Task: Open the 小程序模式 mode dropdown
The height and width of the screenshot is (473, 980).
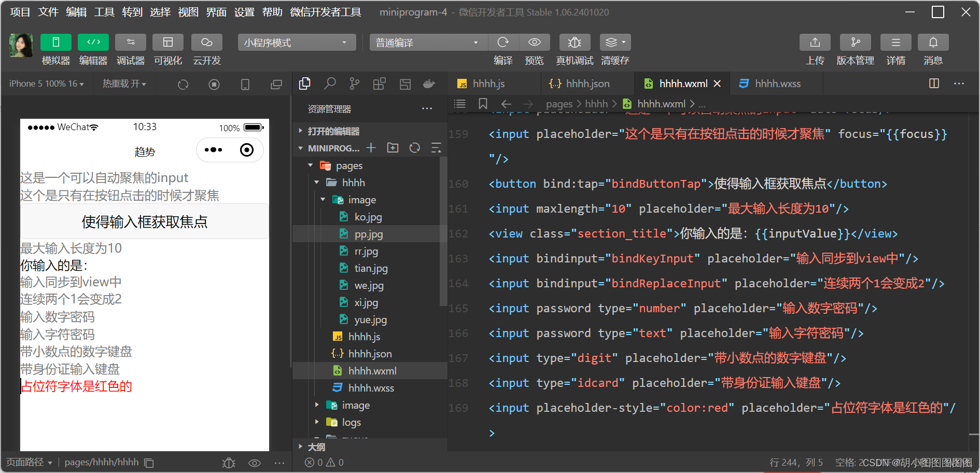Action: point(297,43)
